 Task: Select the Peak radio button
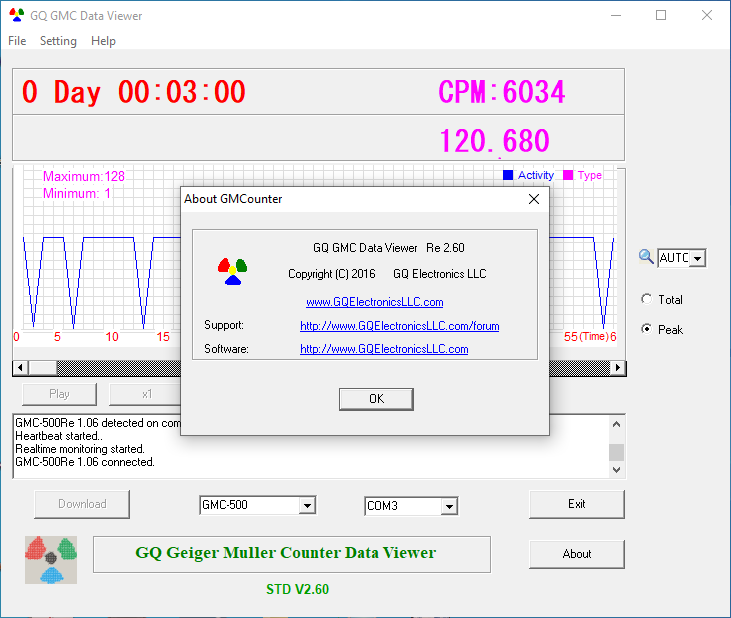point(647,329)
